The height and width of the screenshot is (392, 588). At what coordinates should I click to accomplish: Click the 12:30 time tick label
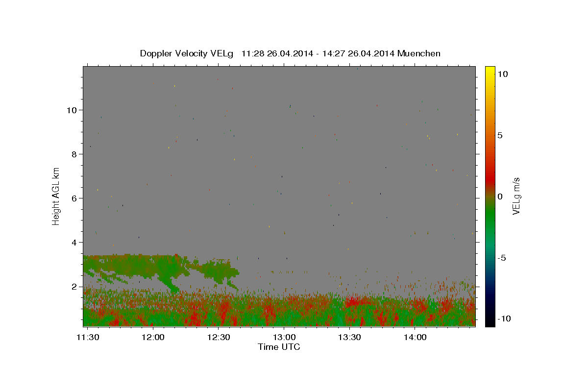219,337
